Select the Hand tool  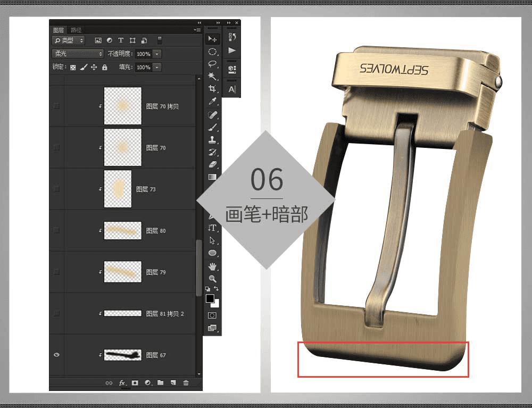tap(212, 266)
